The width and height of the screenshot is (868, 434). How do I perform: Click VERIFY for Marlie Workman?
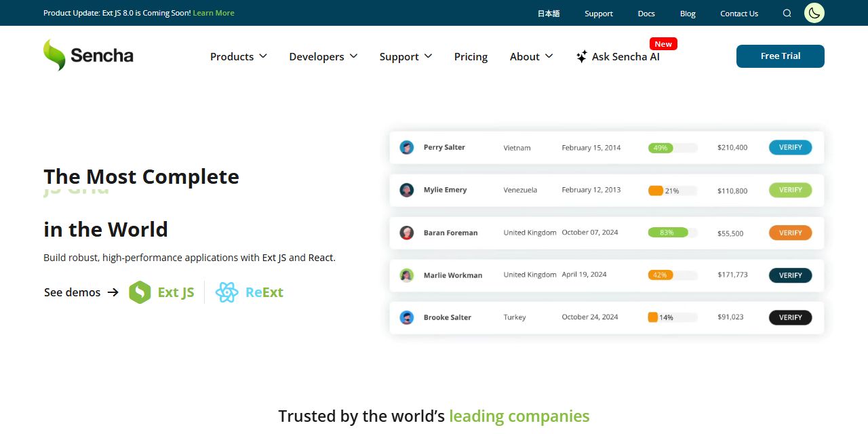click(790, 275)
